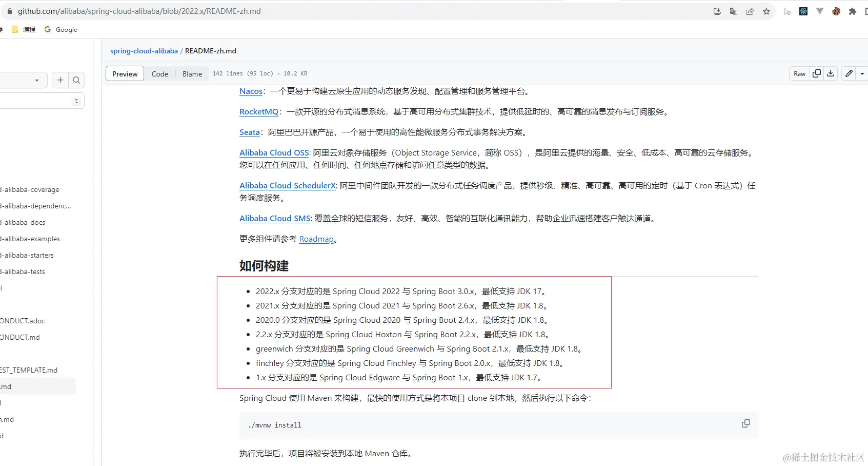This screenshot has height=466, width=868.
Task: Click the install app icon in address bar
Action: (x=717, y=11)
